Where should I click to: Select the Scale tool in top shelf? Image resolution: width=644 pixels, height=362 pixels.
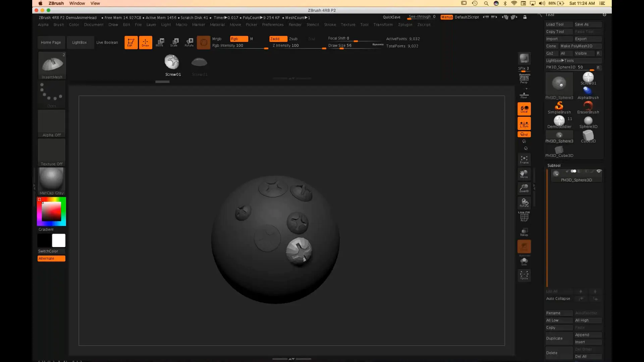(x=174, y=43)
